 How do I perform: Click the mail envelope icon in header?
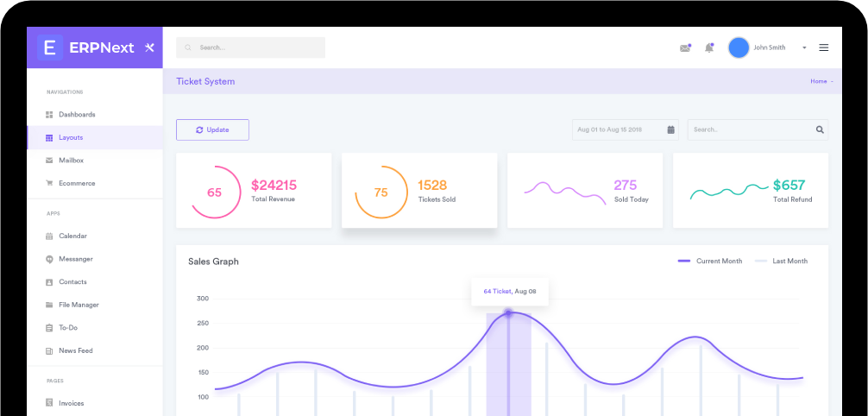coord(685,47)
